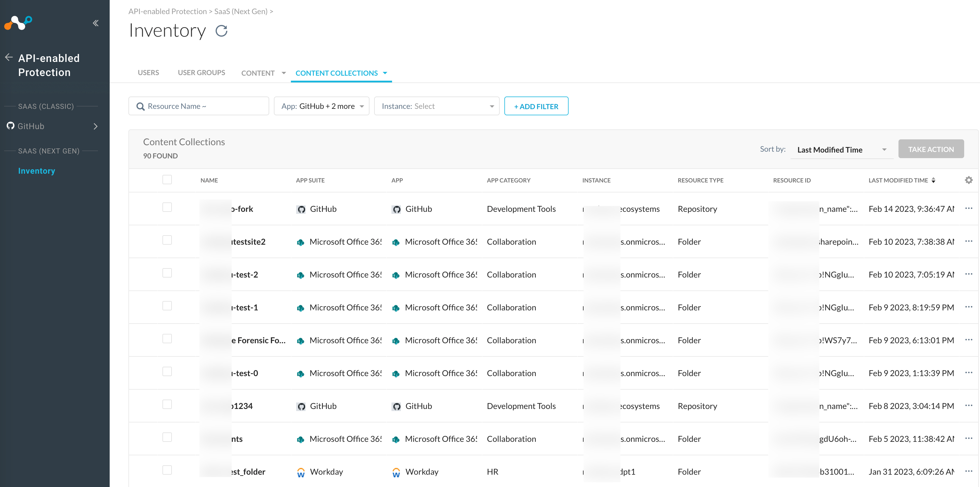Image resolution: width=980 pixels, height=487 pixels.
Task: Click the INSTANCE column header
Action: coord(596,180)
